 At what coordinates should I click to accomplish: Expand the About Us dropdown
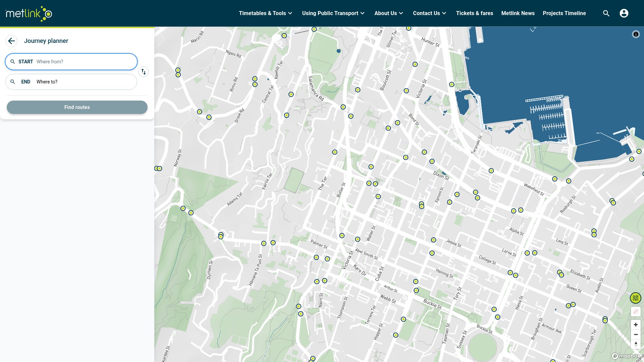coord(389,13)
